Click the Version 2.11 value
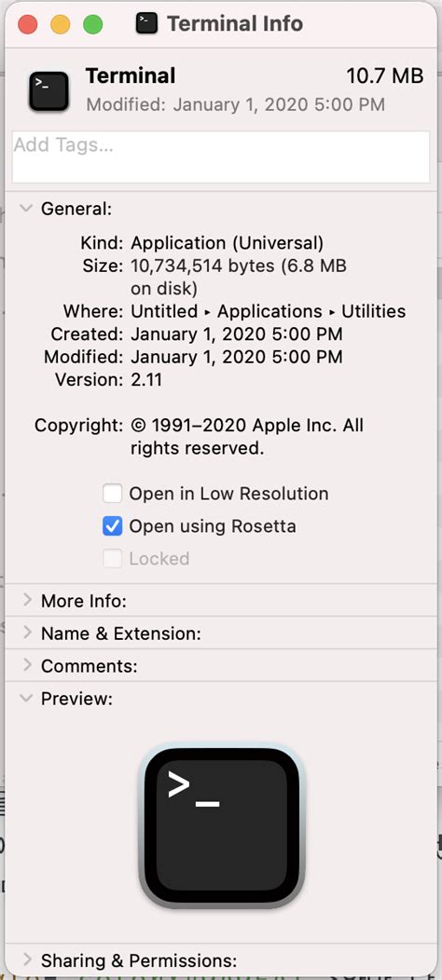442x980 pixels. point(146,379)
